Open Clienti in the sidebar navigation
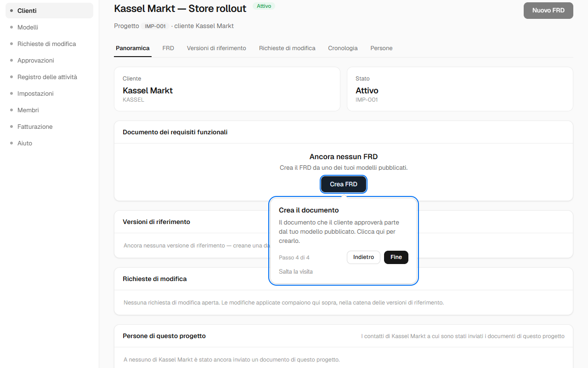 (x=49, y=11)
